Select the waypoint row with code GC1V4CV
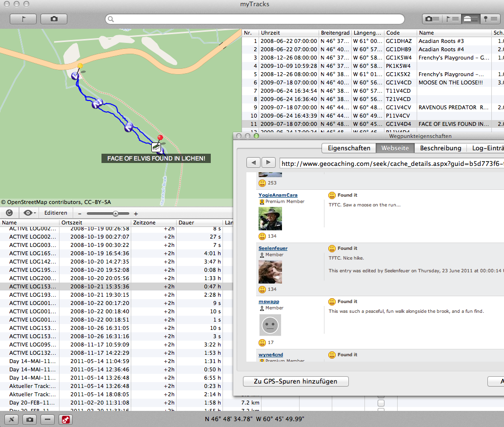This screenshot has width=504, height=427. point(373,107)
